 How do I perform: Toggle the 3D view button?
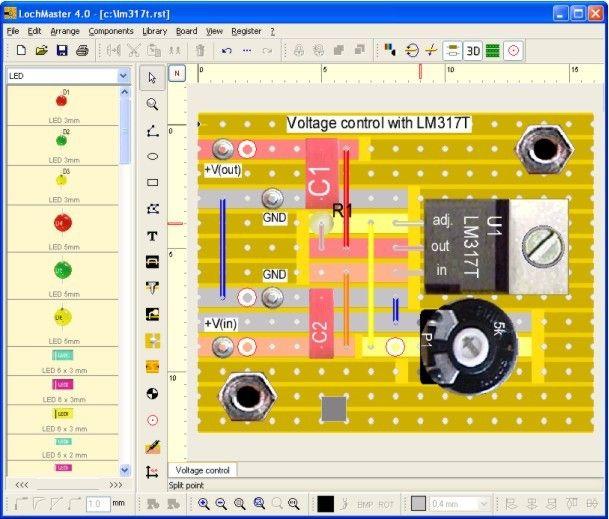coord(472,50)
